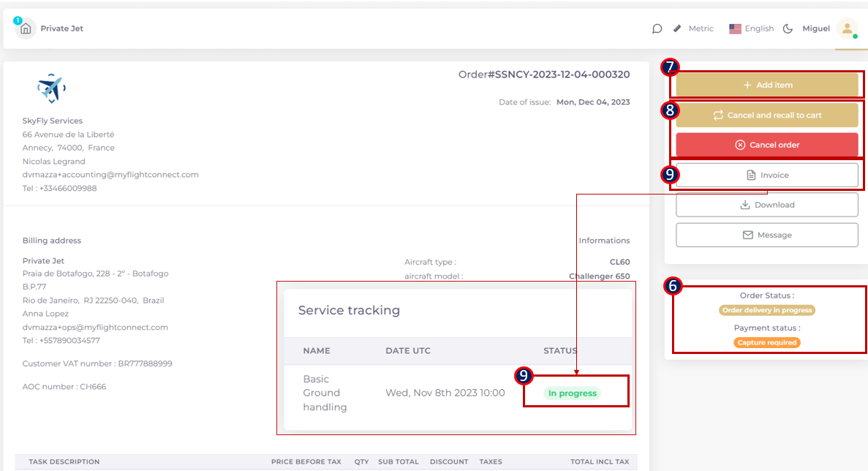Image resolution: width=868 pixels, height=471 pixels.
Task: Open the Miguel user avatar menu
Action: (847, 29)
